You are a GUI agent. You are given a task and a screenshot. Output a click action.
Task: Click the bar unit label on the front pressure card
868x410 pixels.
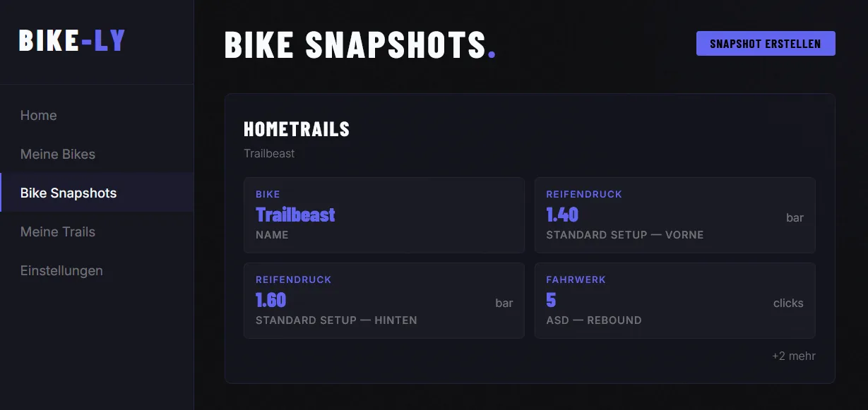click(x=796, y=217)
